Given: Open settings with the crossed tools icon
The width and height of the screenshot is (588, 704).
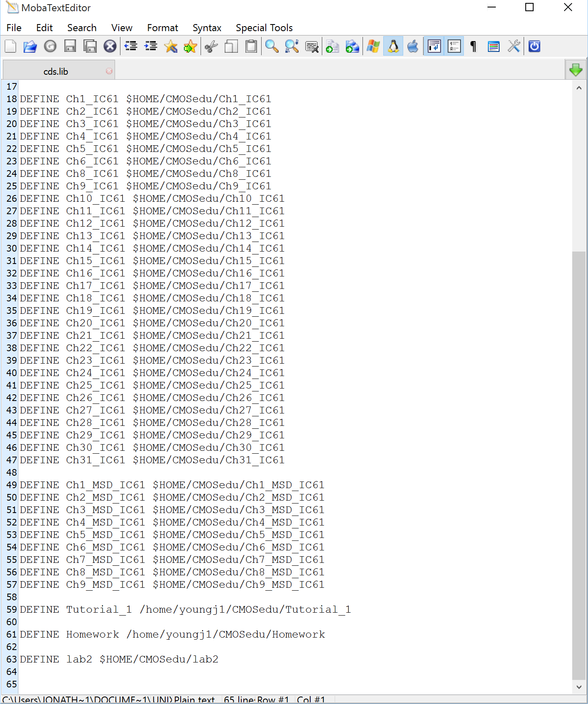Looking at the screenshot, I should click(x=514, y=46).
